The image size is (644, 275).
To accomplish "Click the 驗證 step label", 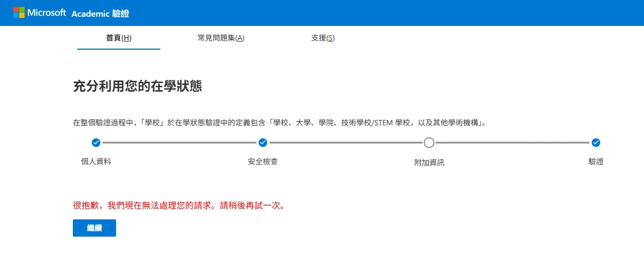I will (x=596, y=161).
